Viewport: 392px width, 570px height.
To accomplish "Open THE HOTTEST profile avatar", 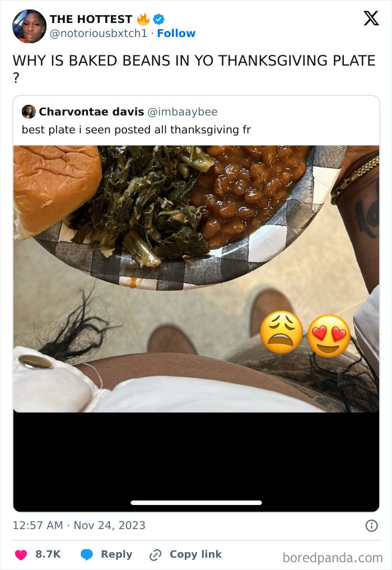I will 30,26.
